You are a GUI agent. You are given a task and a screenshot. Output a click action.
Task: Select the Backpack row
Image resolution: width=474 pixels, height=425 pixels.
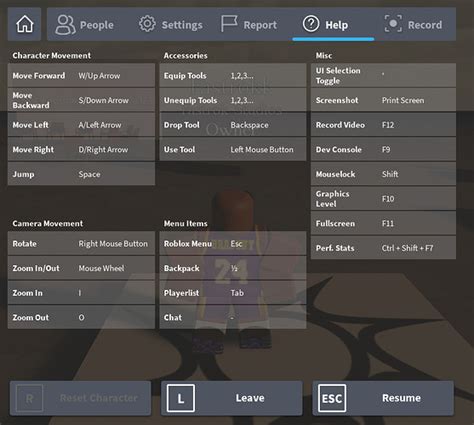tap(233, 268)
